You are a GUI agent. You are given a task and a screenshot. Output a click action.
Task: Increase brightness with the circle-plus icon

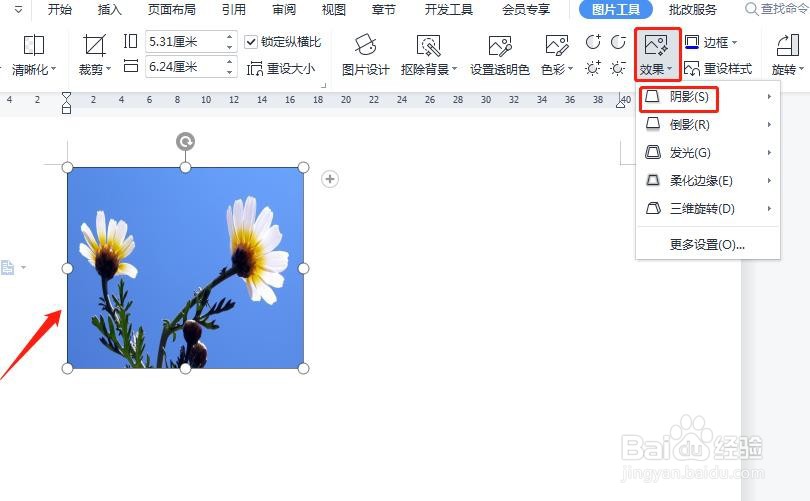pos(593,42)
